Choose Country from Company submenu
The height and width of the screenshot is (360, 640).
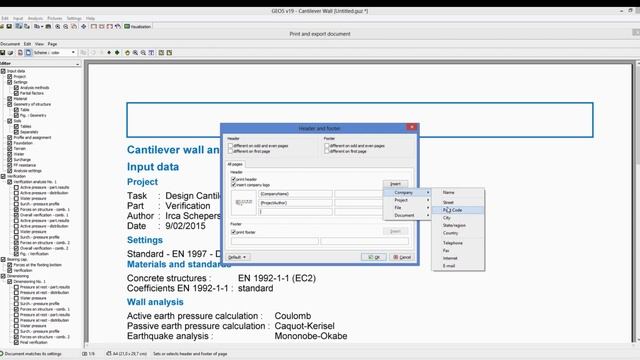pyautogui.click(x=458, y=233)
